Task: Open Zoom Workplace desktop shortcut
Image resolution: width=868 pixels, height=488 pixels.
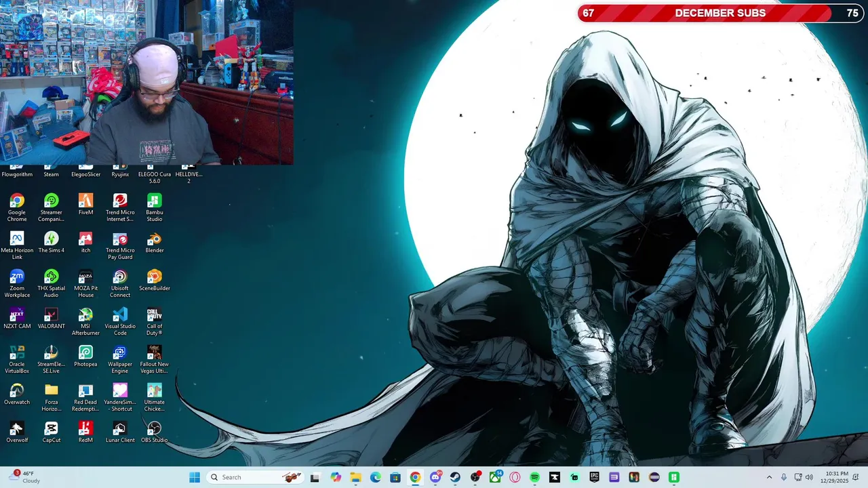Action: (x=17, y=283)
